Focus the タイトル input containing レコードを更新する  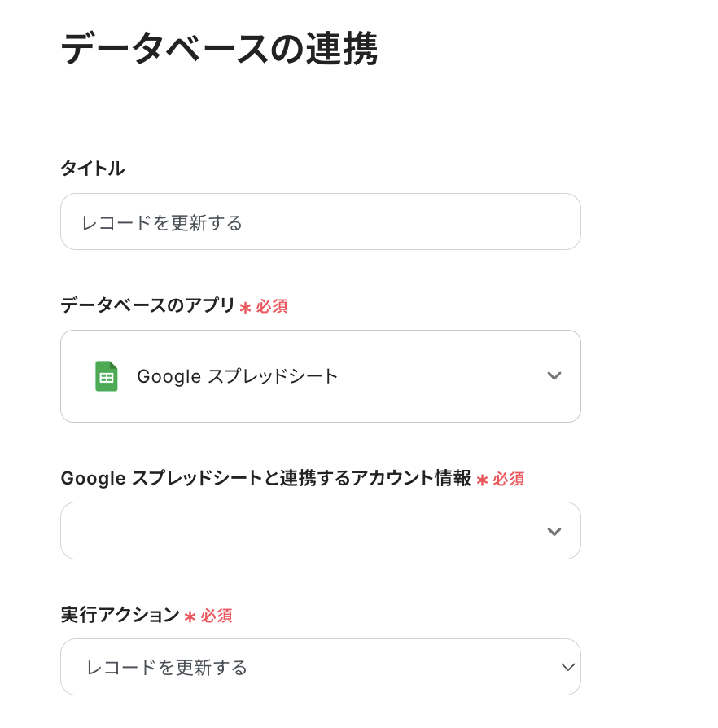coord(320,222)
